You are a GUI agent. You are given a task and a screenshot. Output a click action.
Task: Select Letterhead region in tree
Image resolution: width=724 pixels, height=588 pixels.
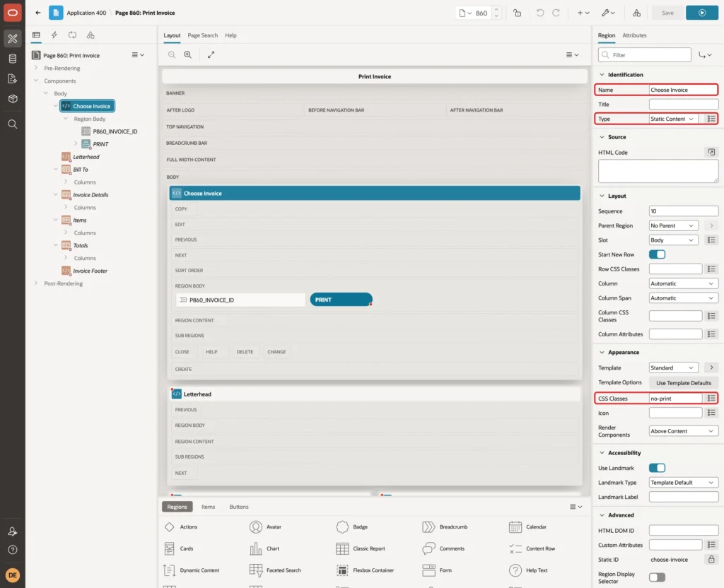86,157
